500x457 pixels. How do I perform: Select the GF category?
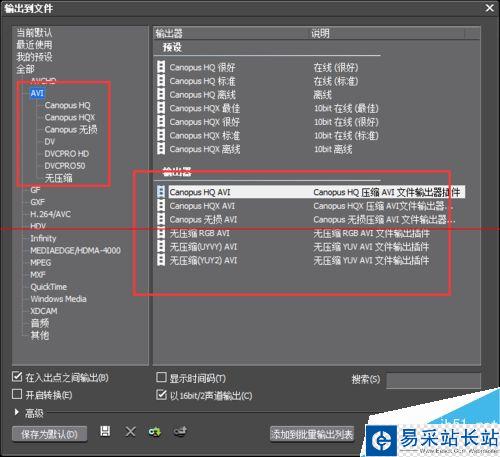(35, 190)
